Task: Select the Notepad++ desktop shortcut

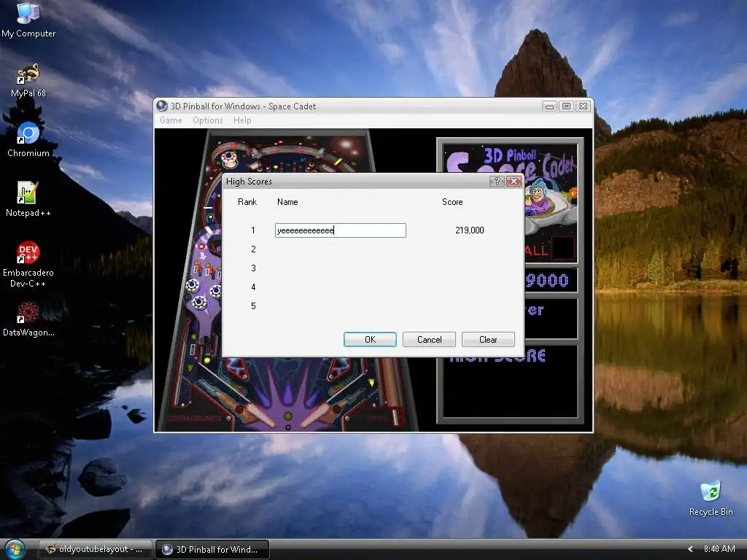Action: click(28, 199)
